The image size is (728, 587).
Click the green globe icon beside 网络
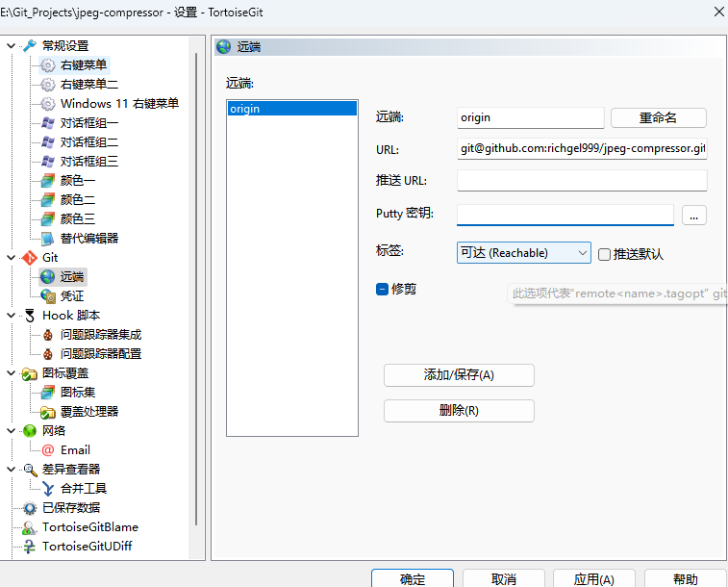pos(30,431)
